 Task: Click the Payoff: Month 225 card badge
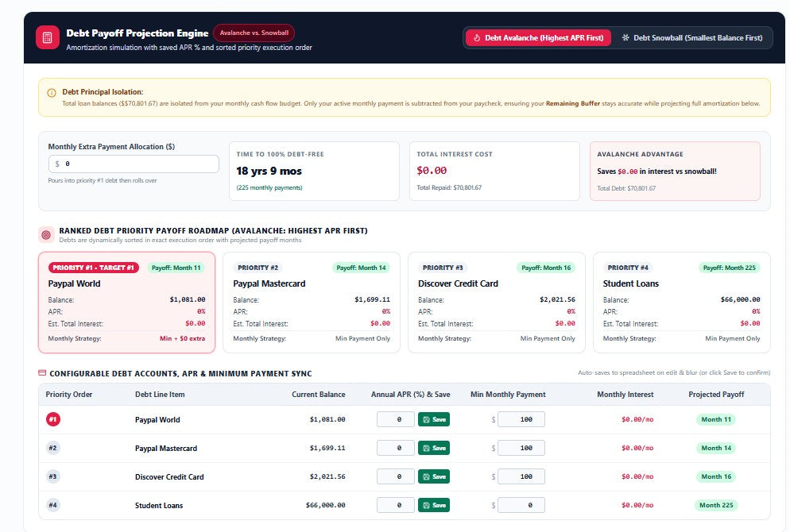[729, 268]
